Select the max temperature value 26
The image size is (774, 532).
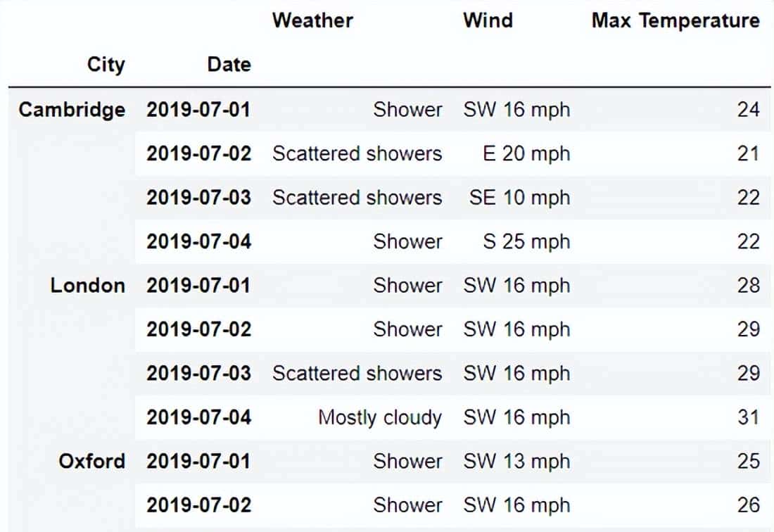[749, 505]
